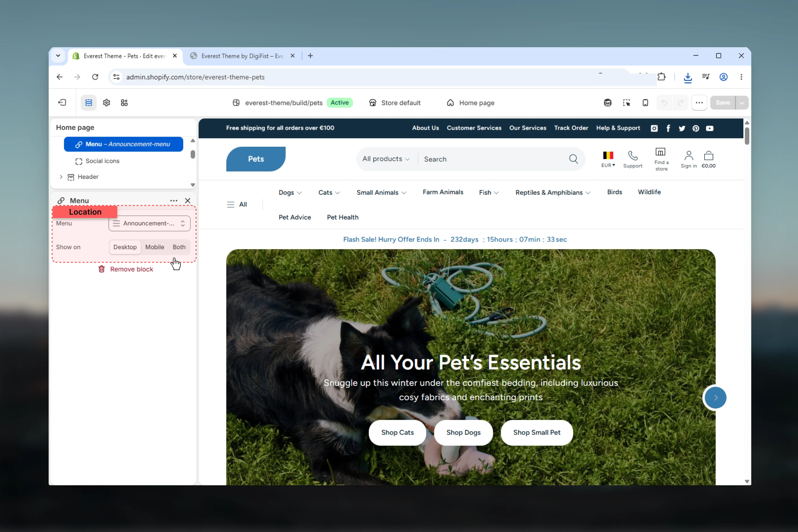Open the shopping bag cart icon

coord(708,156)
